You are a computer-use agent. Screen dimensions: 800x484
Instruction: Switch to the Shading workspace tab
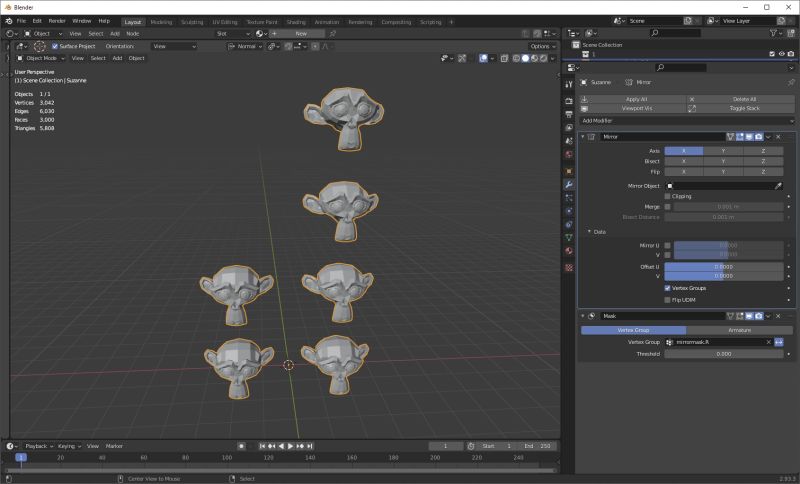[296, 22]
